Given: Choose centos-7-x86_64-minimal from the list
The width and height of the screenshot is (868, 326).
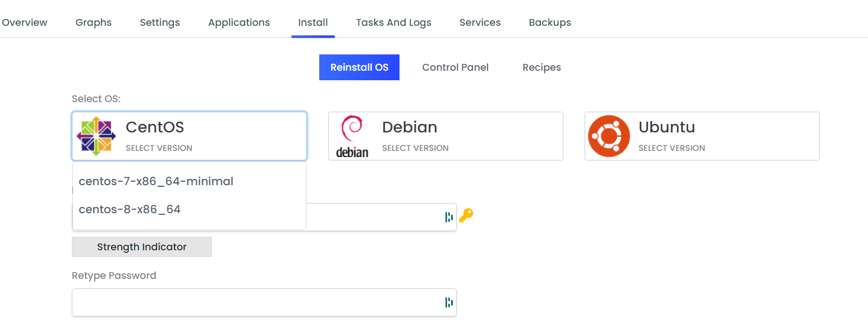Looking at the screenshot, I should click(x=189, y=181).
